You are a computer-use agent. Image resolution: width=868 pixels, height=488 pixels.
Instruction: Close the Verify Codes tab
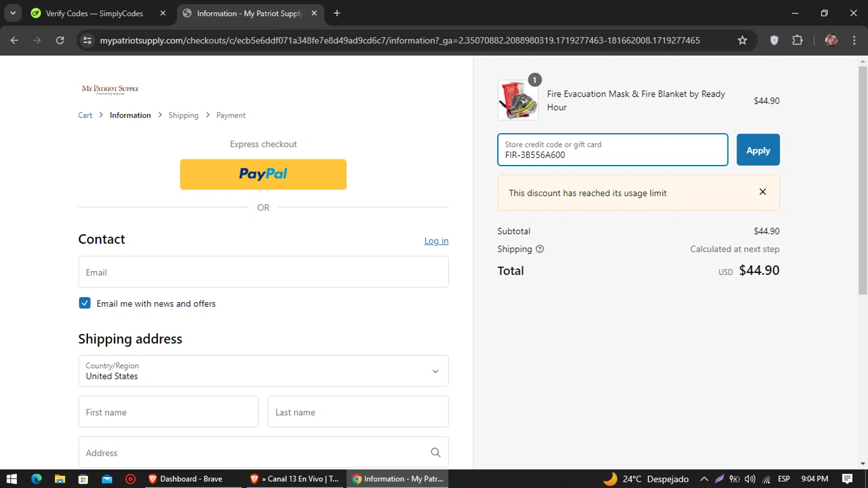point(163,13)
